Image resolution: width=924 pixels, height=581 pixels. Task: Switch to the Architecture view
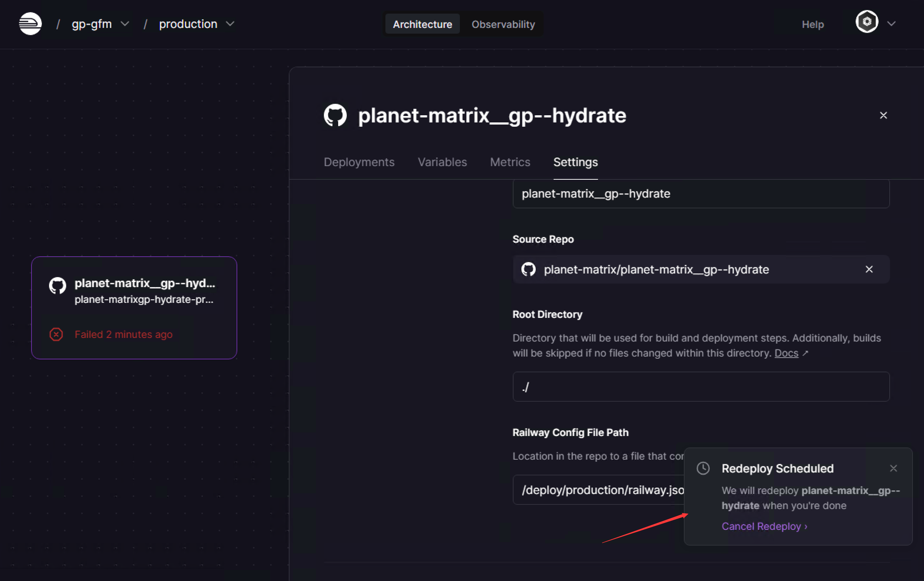point(422,24)
